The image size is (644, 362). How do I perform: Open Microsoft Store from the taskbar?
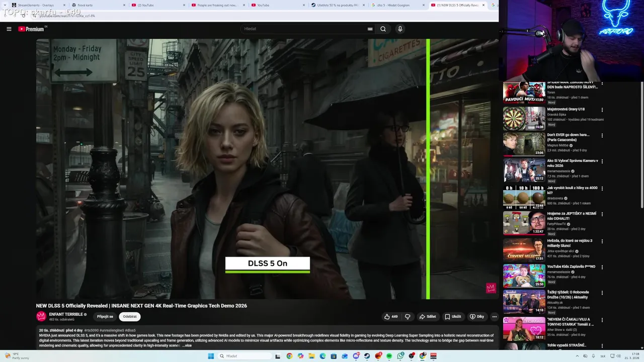click(334, 356)
